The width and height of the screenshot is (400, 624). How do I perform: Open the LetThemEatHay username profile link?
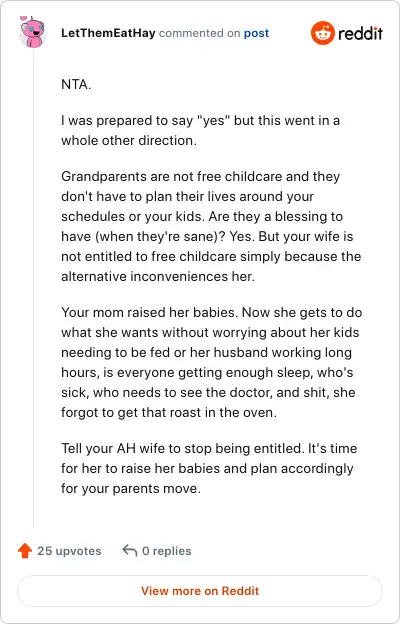pyautogui.click(x=108, y=33)
